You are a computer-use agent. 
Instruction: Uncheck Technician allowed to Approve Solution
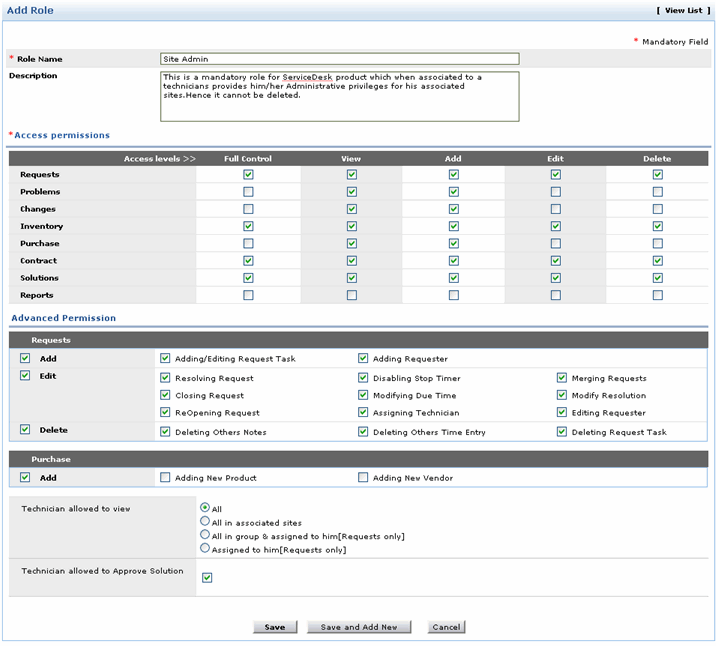click(x=207, y=577)
